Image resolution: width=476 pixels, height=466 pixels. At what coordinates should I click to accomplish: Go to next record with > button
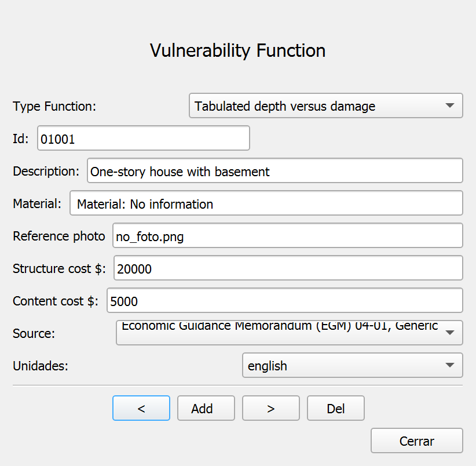(271, 408)
